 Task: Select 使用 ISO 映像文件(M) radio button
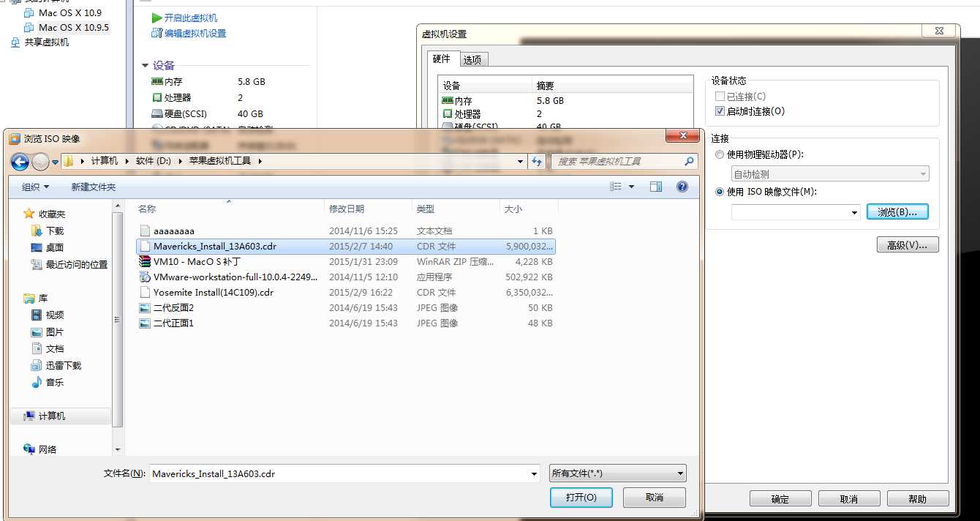(x=720, y=192)
